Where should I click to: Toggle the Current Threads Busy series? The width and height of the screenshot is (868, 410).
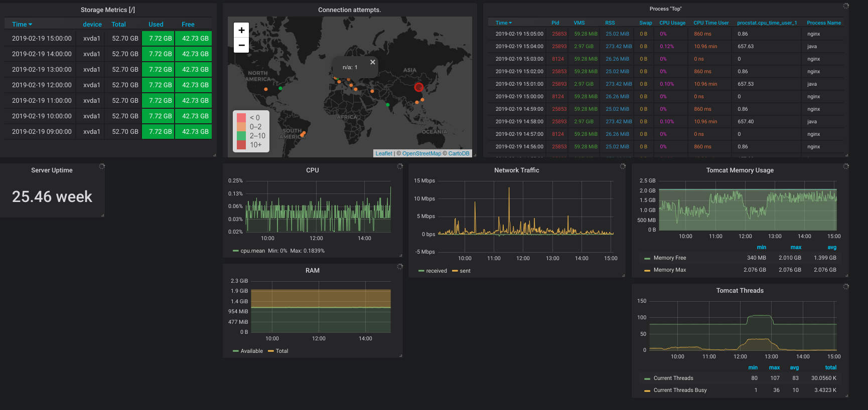(x=680, y=390)
